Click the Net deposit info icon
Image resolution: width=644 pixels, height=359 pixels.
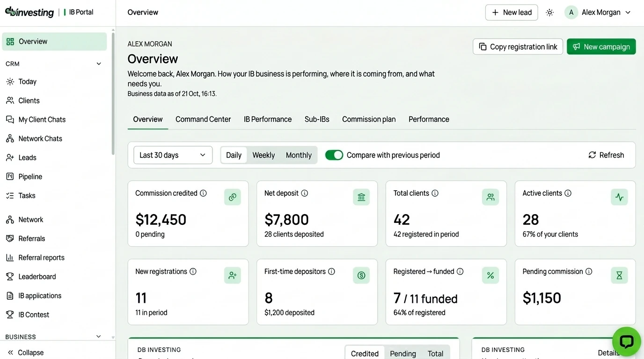(x=305, y=193)
